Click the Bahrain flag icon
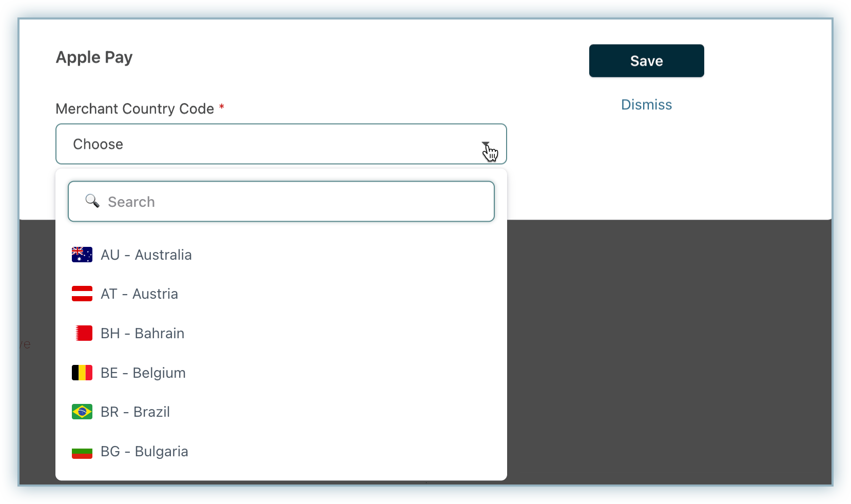This screenshot has width=851, height=504. coord(82,334)
